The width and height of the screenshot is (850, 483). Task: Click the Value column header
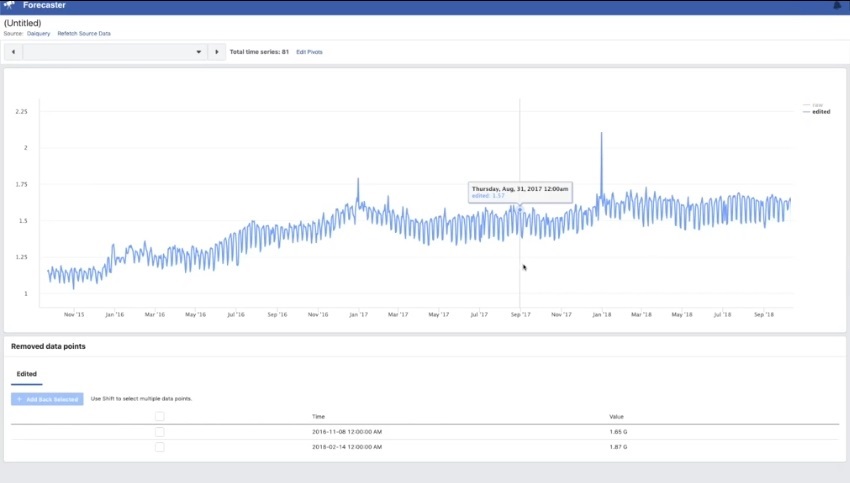pos(616,416)
